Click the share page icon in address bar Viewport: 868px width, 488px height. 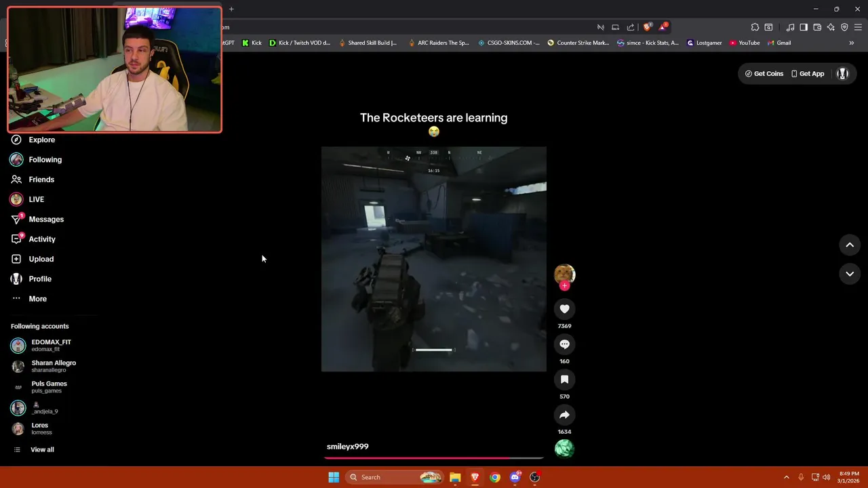coord(631,27)
